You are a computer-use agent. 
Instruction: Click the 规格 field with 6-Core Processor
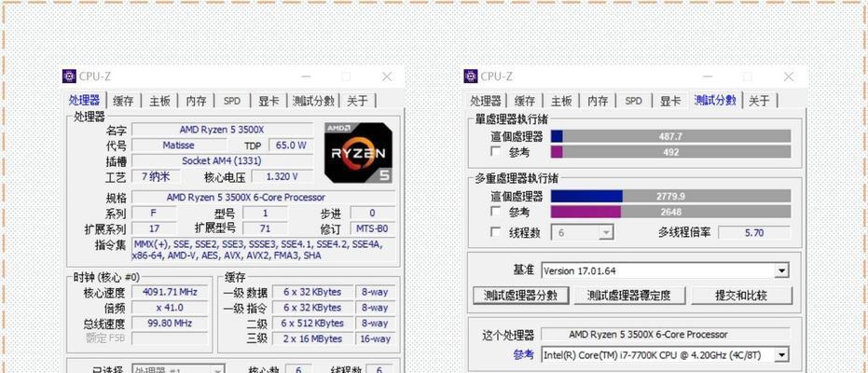pyautogui.click(x=264, y=197)
